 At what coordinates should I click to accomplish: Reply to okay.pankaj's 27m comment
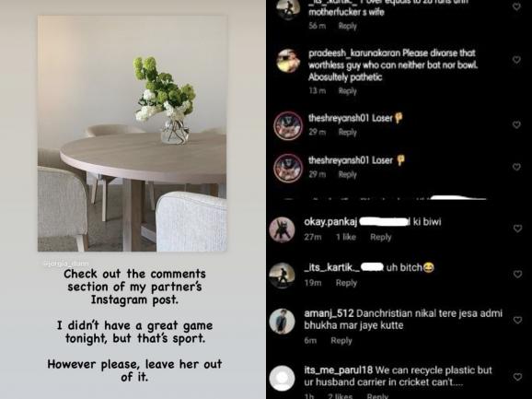coord(381,237)
